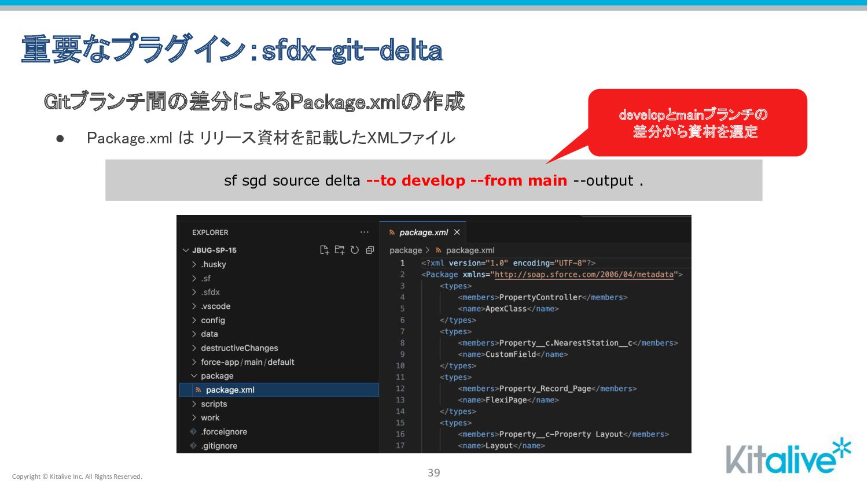Select the package.xml editor tab
The height and width of the screenshot is (488, 868).
[x=423, y=232]
